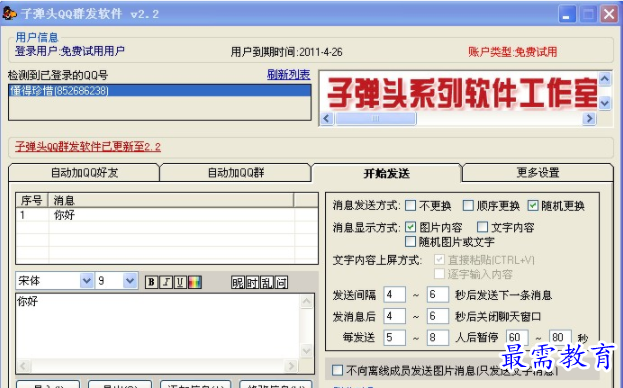Toggle italic formatting button
Image resolution: width=623 pixels, height=388 pixels.
point(166,282)
